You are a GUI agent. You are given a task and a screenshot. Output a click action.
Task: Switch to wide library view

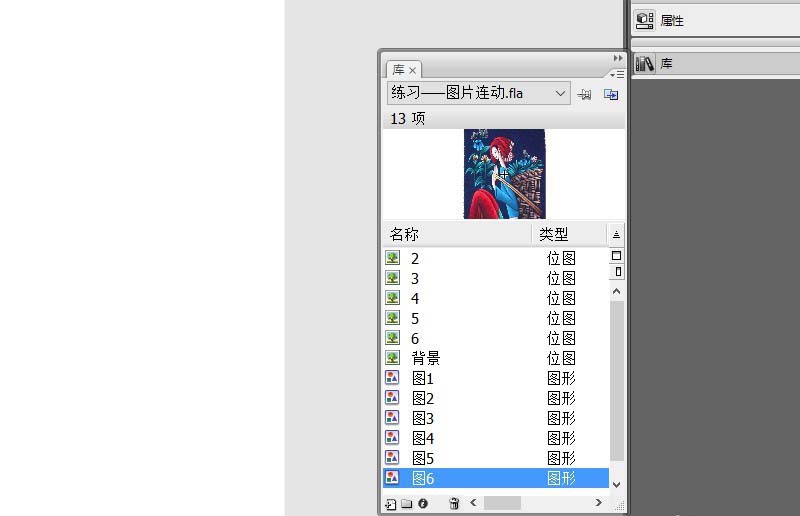616,256
